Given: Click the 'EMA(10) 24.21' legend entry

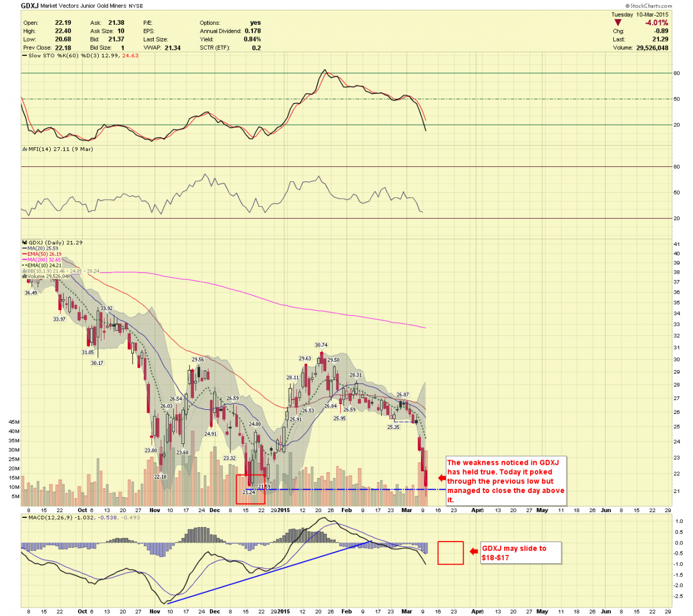Looking at the screenshot, I should [x=44, y=266].
